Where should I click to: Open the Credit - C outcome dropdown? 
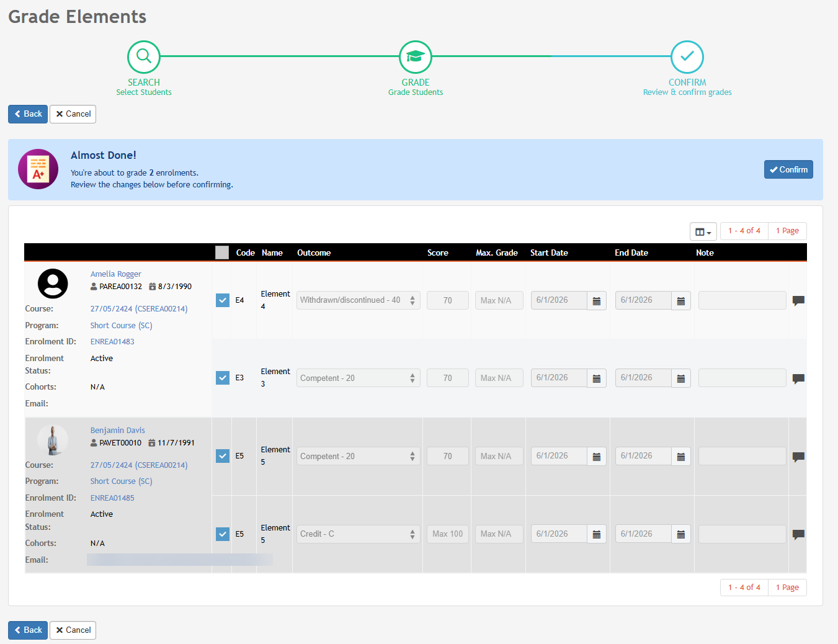(359, 534)
